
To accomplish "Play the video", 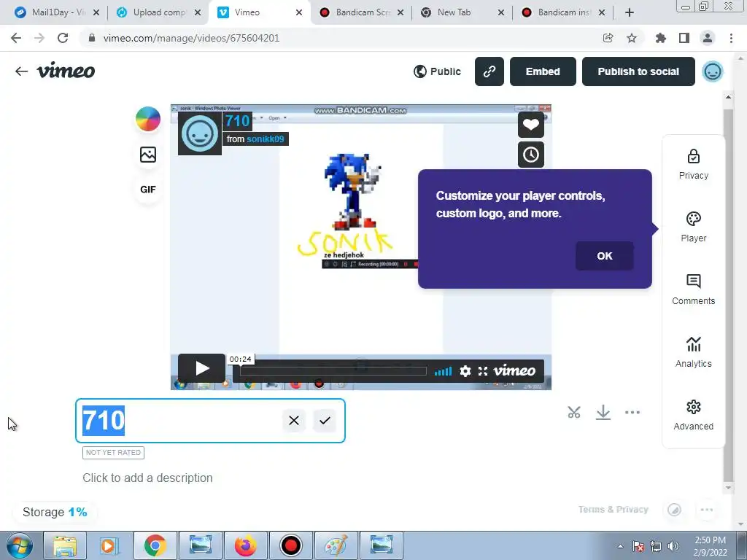I will pyautogui.click(x=201, y=368).
